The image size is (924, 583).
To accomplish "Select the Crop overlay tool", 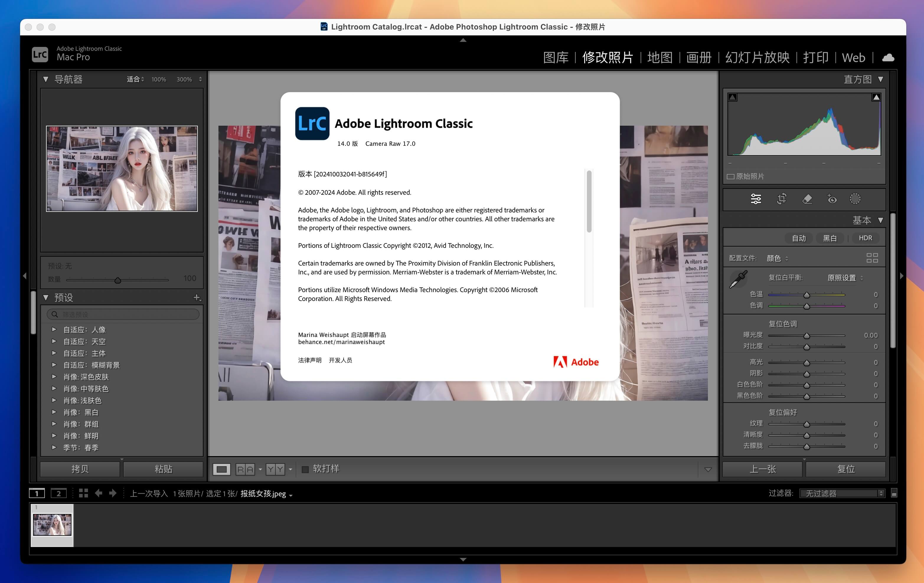I will [x=782, y=199].
